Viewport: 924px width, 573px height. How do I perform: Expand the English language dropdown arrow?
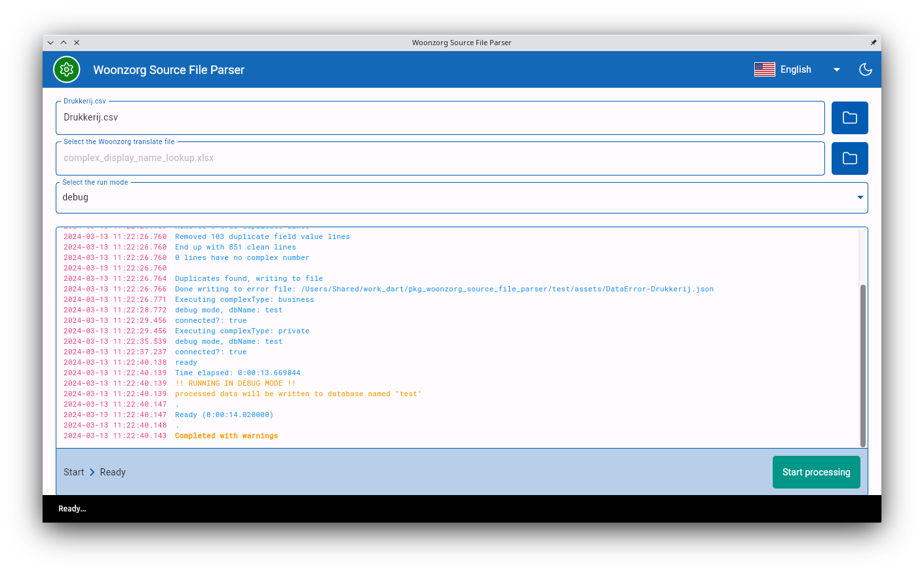click(836, 69)
